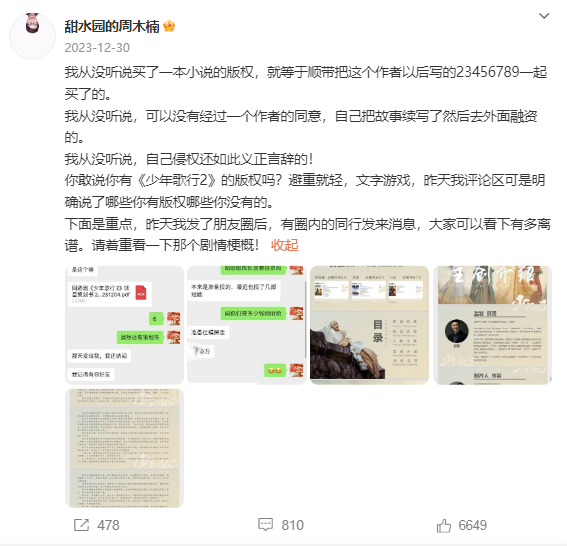This screenshot has width=567, height=546.
Task: Click the gold crown badge beside username
Action: click(x=169, y=26)
